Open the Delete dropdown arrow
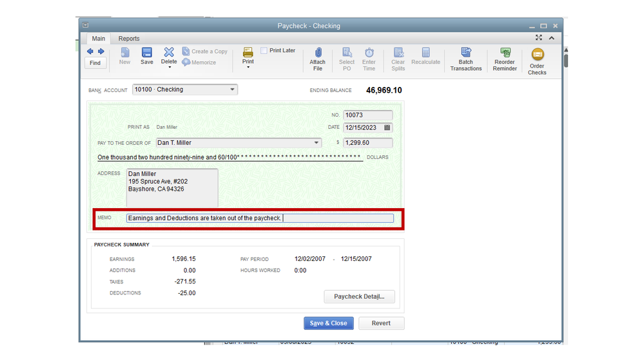The height and width of the screenshot is (362, 644). pos(170,67)
